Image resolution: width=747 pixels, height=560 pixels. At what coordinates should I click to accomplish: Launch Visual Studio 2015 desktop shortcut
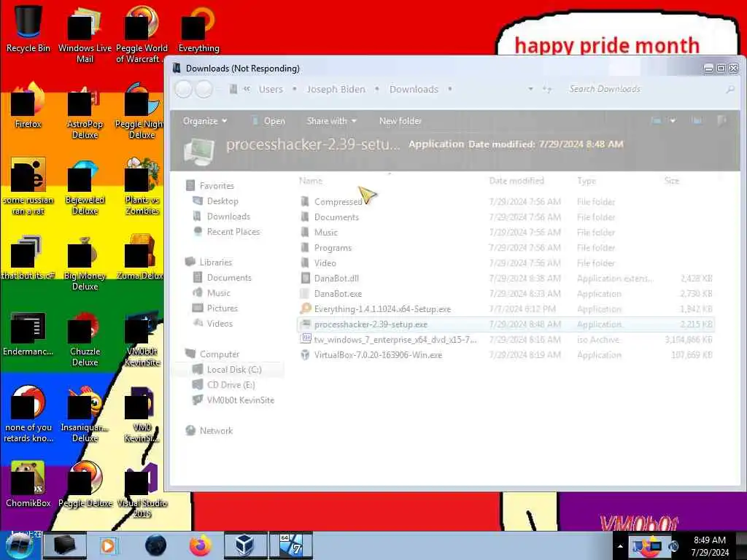click(x=142, y=489)
